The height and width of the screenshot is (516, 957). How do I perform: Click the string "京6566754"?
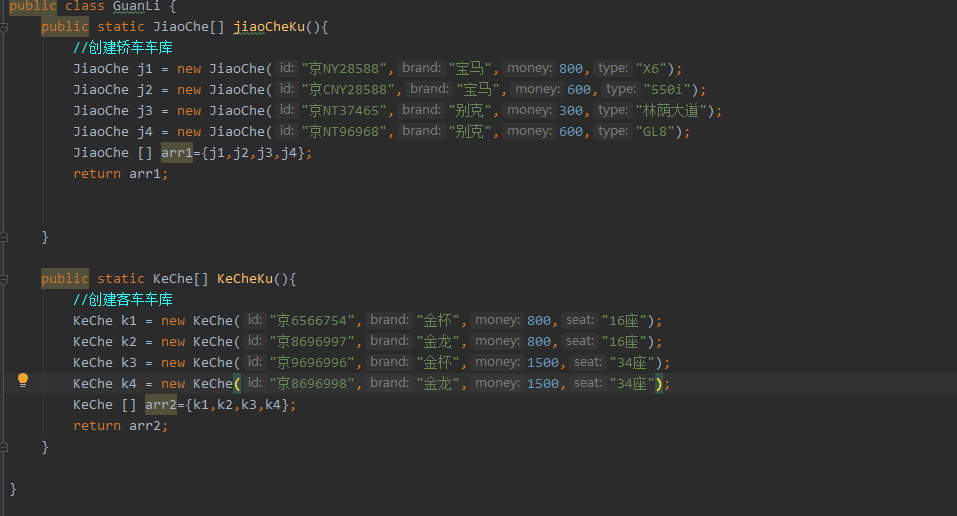(312, 321)
